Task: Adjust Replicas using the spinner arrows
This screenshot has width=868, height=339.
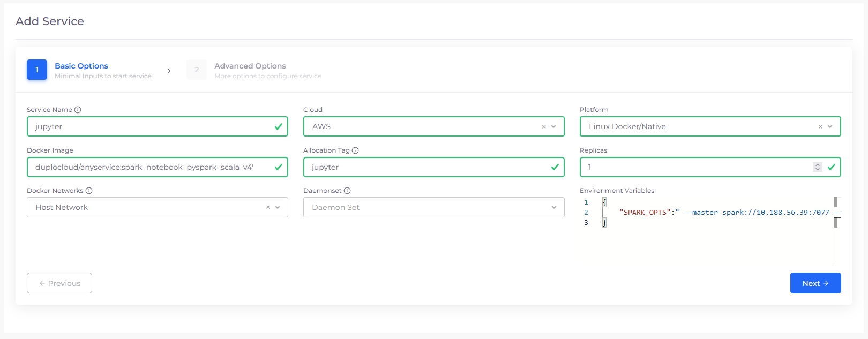Action: (818, 167)
